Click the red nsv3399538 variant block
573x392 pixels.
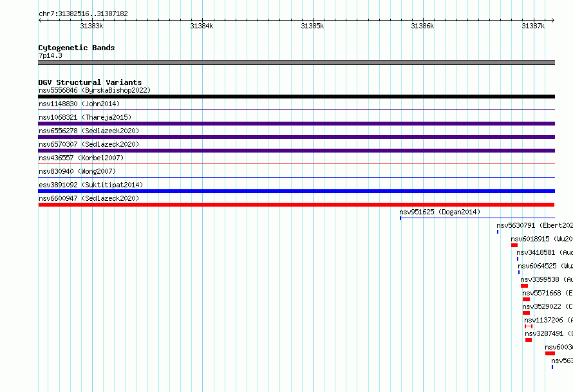click(x=525, y=286)
